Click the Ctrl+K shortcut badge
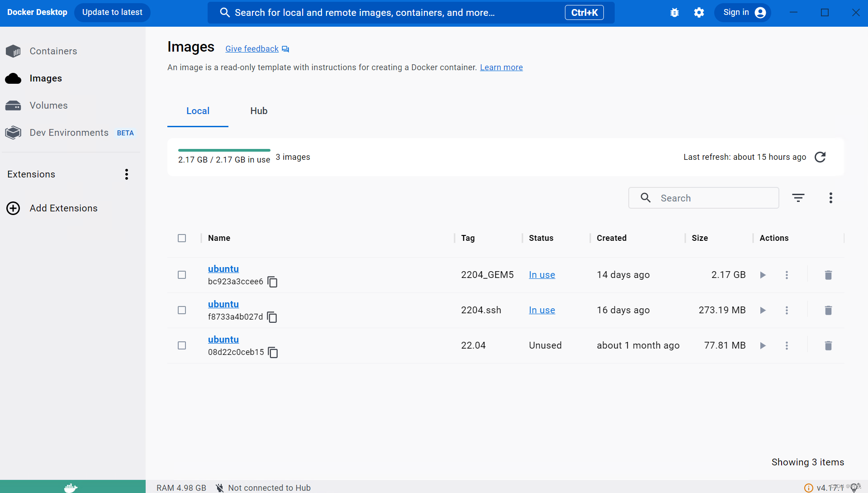Image resolution: width=868 pixels, height=493 pixels. pyautogui.click(x=584, y=13)
